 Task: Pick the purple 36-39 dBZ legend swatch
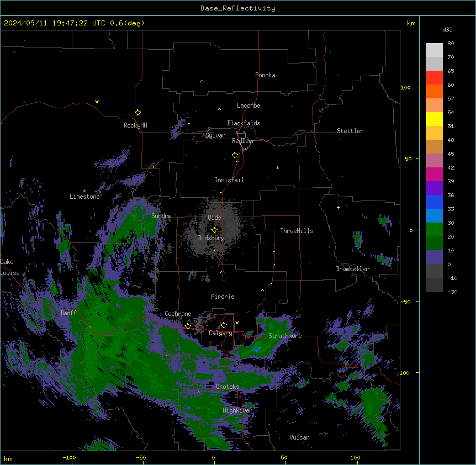coord(434,188)
